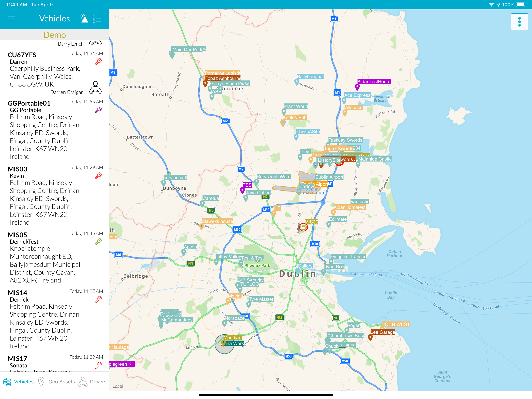Viewport: 532px width, 399px height.
Task: Select the Apcoa pin
Action: 183,252
